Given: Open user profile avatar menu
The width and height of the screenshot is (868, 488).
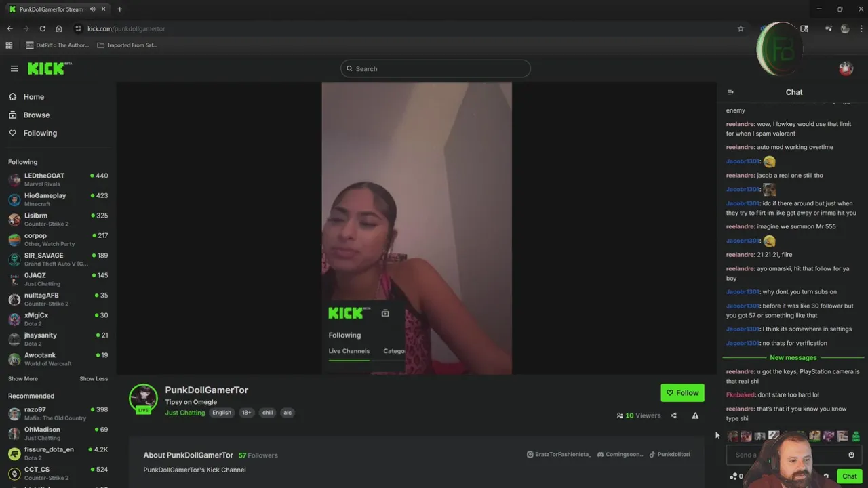Looking at the screenshot, I should click(846, 68).
